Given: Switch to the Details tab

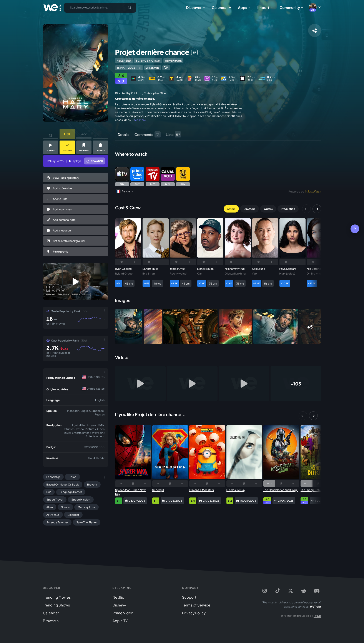Looking at the screenshot, I should [123, 135].
